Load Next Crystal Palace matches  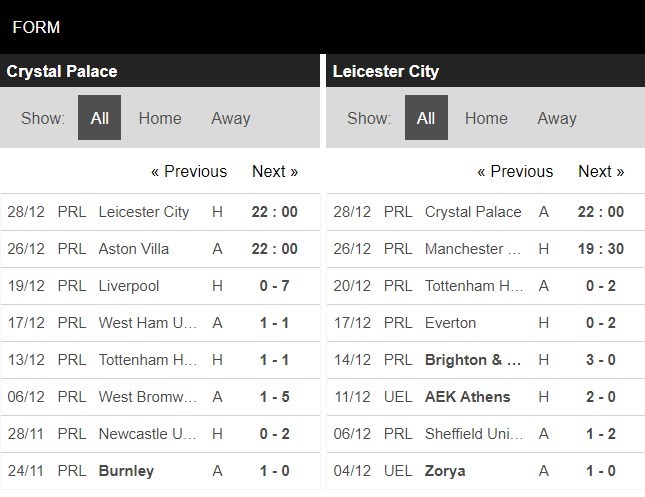(x=275, y=171)
